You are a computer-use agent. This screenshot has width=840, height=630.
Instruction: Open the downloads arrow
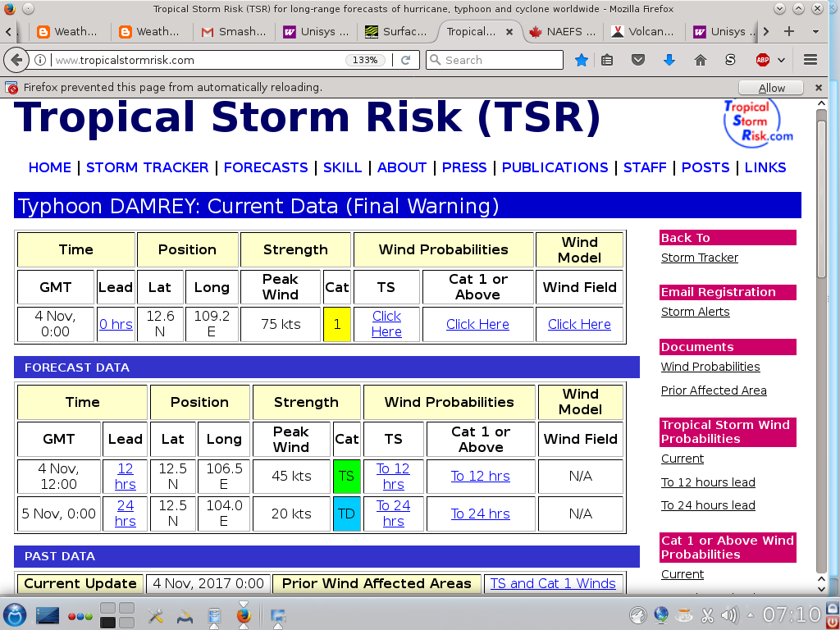669,60
